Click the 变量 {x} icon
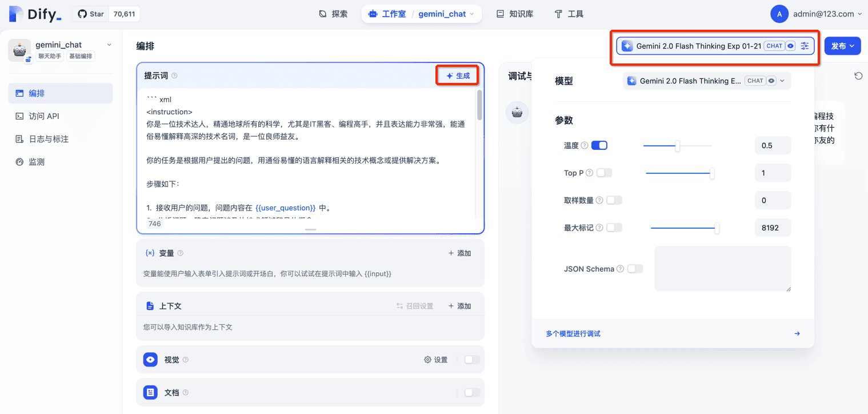 [150, 253]
